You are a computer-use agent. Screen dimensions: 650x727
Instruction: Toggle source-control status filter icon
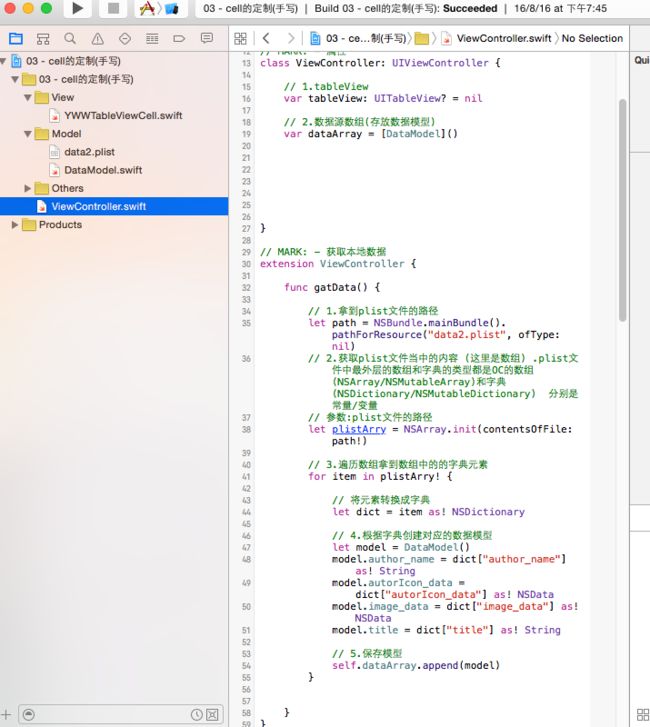pyautogui.click(x=212, y=714)
